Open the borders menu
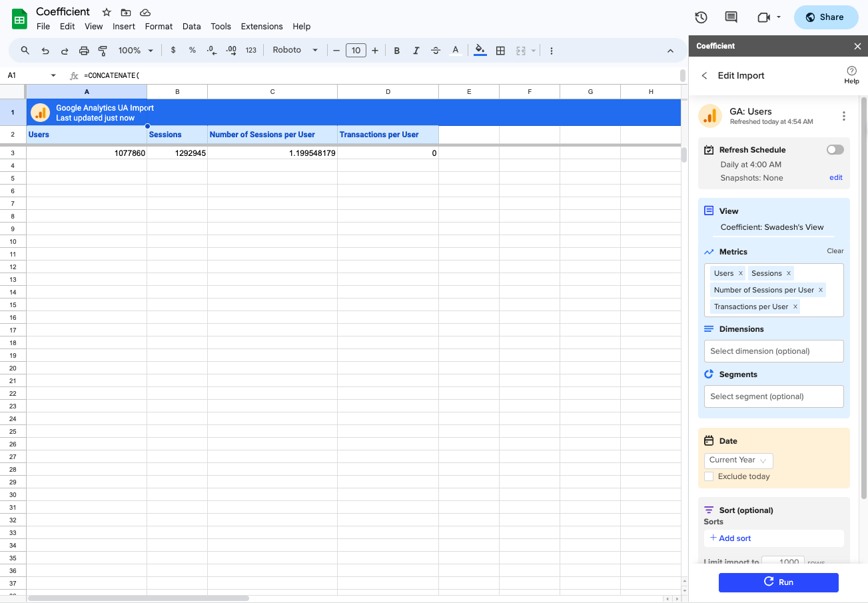The height and width of the screenshot is (603, 868). (x=500, y=51)
